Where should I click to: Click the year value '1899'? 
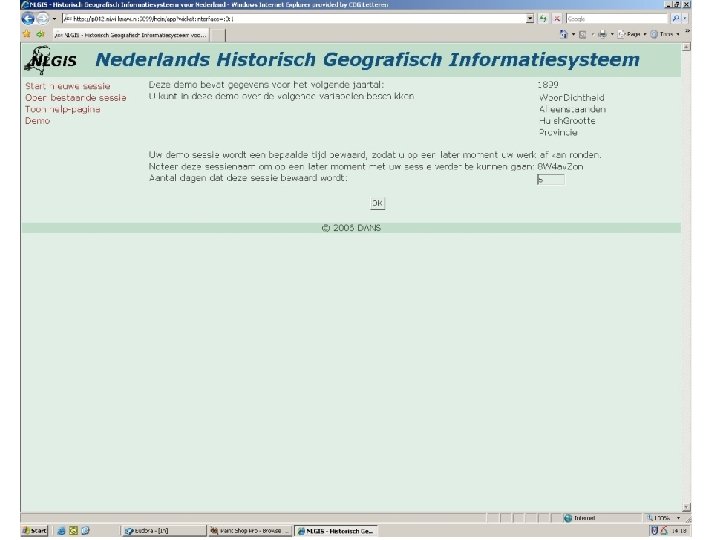(547, 85)
